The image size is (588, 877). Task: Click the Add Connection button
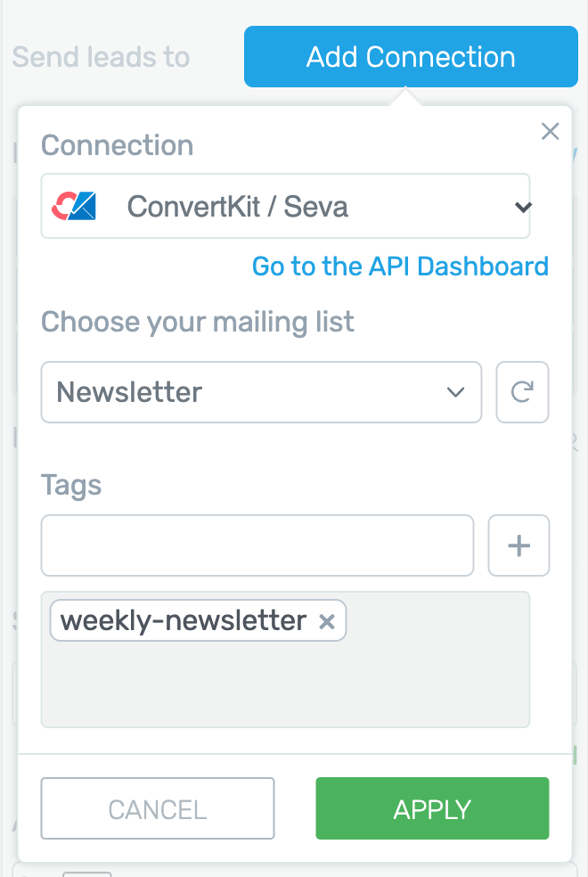[411, 57]
